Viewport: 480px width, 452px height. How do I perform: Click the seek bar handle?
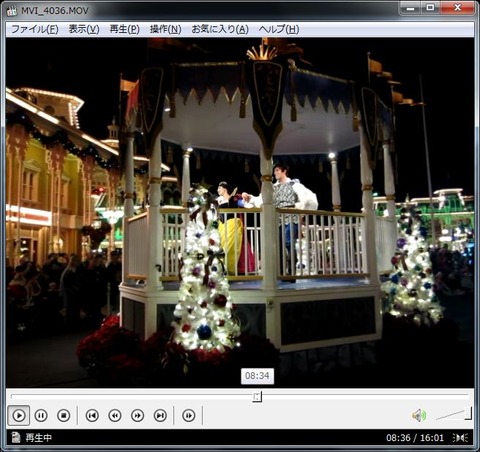[257, 396]
